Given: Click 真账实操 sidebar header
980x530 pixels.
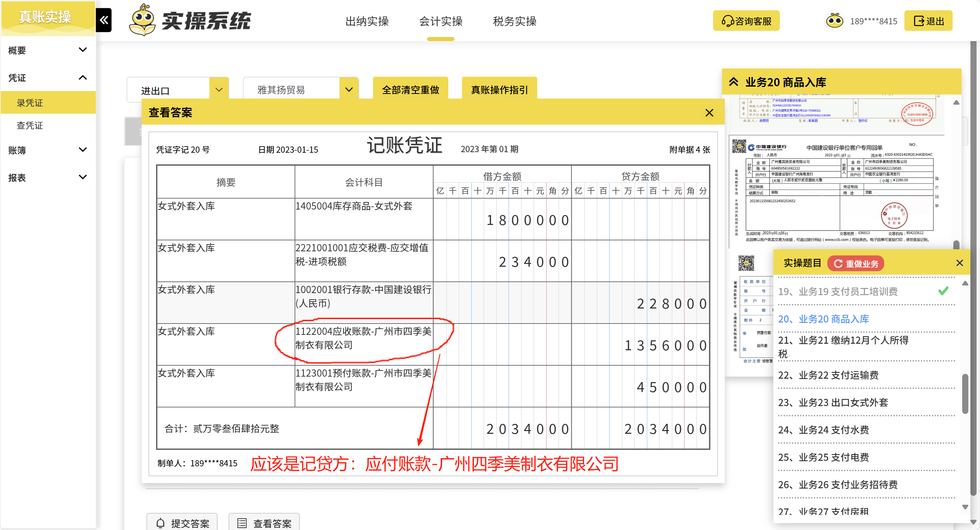Looking at the screenshot, I should [48, 18].
